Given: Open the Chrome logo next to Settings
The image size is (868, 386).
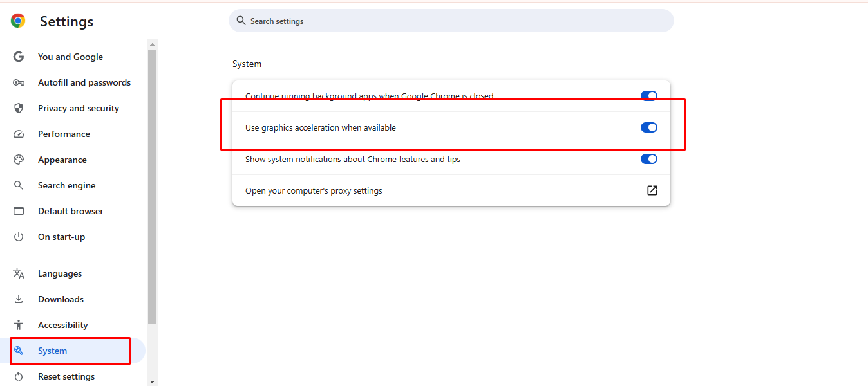Looking at the screenshot, I should 17,21.
